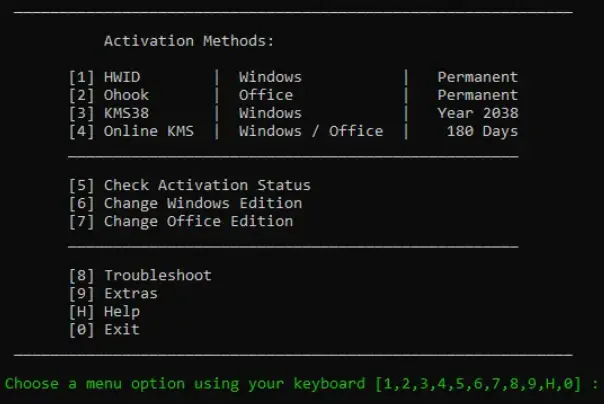Click the Year 2038 validity label

[x=478, y=113]
